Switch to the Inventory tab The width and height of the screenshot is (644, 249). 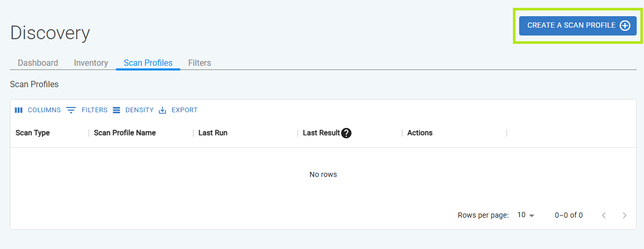click(91, 63)
